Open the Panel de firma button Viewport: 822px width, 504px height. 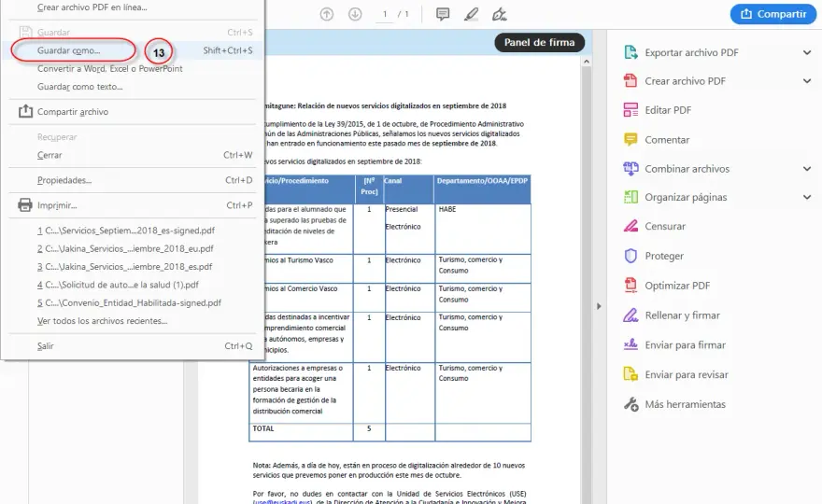pyautogui.click(x=540, y=42)
